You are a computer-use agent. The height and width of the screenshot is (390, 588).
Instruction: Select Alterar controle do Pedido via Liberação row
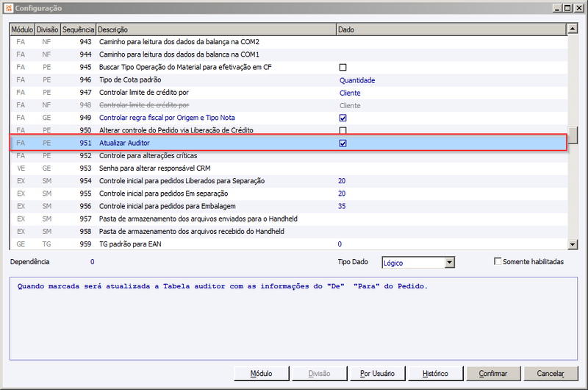(x=288, y=130)
